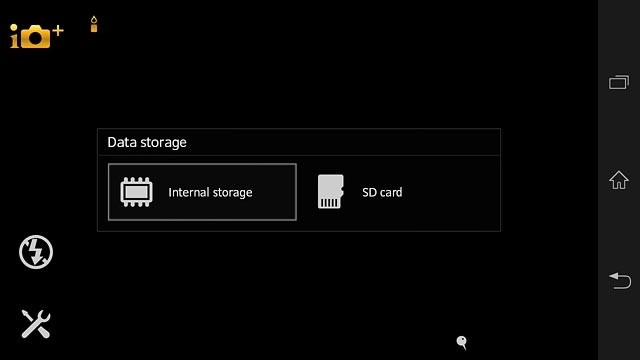
Task: Click the "SD card" text label
Action: tap(382, 192)
